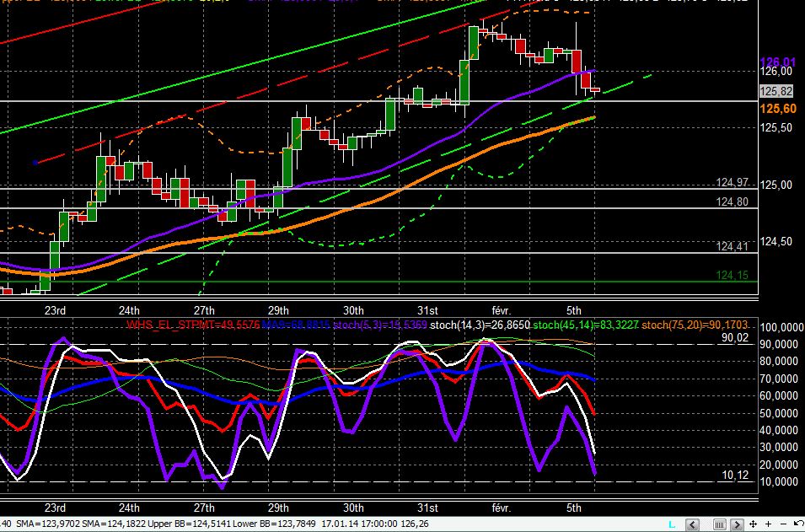
Task: Click the 20,0000 indicator axis value
Action: click(780, 465)
